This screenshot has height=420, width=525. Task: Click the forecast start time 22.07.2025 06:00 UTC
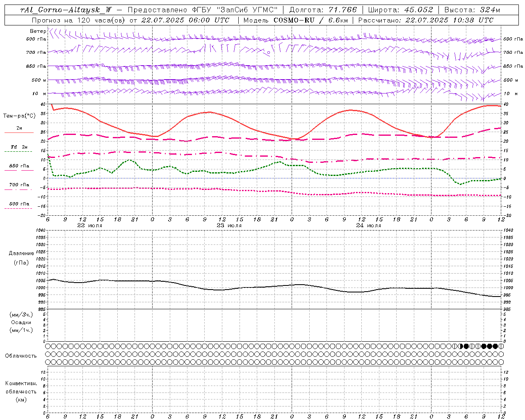point(185,20)
